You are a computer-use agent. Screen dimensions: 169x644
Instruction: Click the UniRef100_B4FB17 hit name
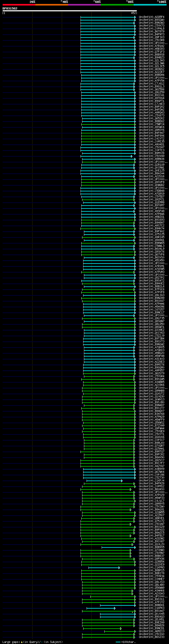pyautogui.click(x=152, y=536)
